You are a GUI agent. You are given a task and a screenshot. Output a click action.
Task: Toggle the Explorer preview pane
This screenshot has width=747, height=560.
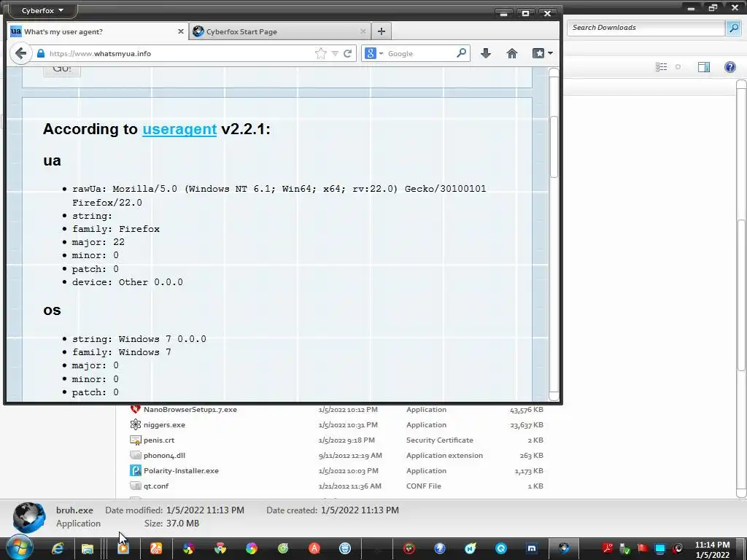coord(704,67)
